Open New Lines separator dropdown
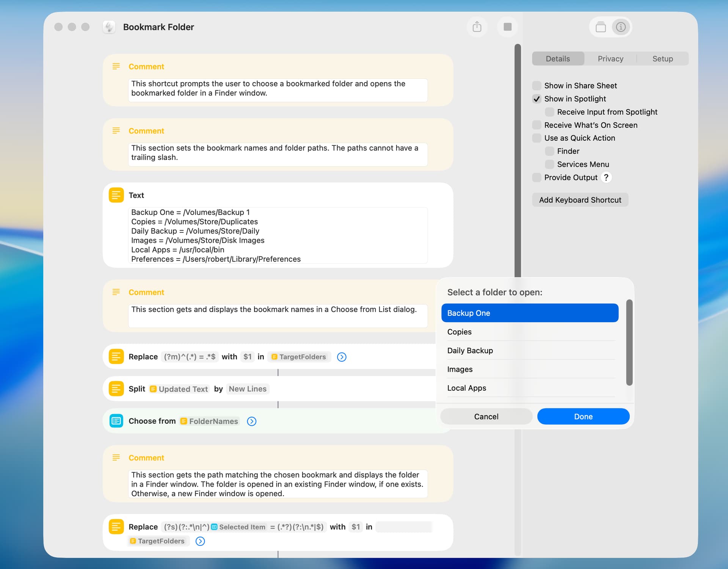 247,389
